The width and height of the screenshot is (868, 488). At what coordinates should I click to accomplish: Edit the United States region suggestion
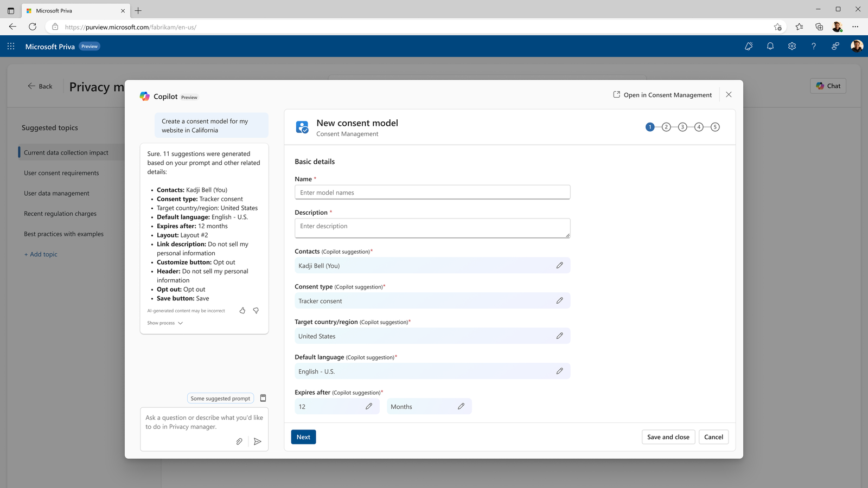pyautogui.click(x=560, y=336)
